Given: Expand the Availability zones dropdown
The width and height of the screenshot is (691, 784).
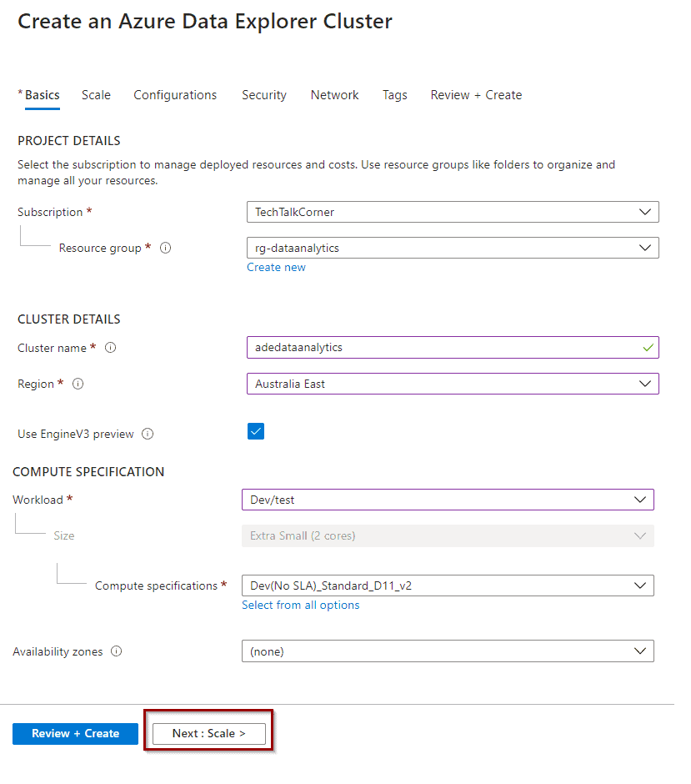Looking at the screenshot, I should (448, 651).
